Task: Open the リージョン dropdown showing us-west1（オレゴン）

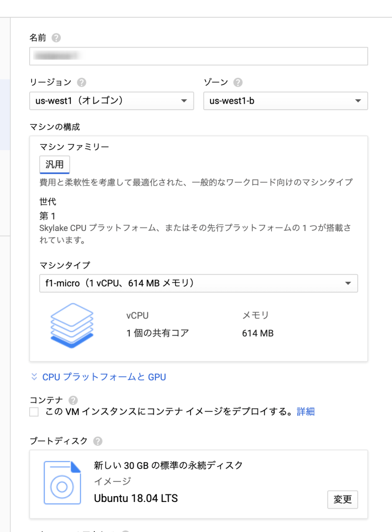Action: (111, 101)
